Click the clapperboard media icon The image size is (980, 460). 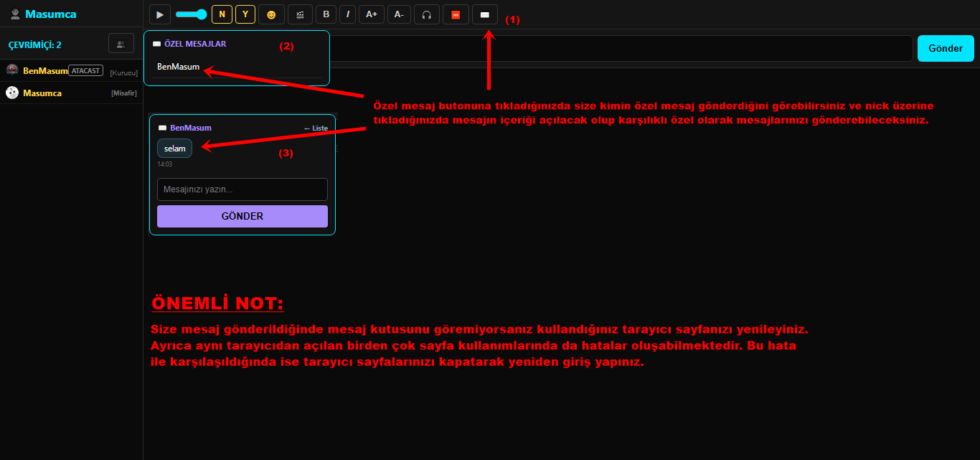pos(300,14)
